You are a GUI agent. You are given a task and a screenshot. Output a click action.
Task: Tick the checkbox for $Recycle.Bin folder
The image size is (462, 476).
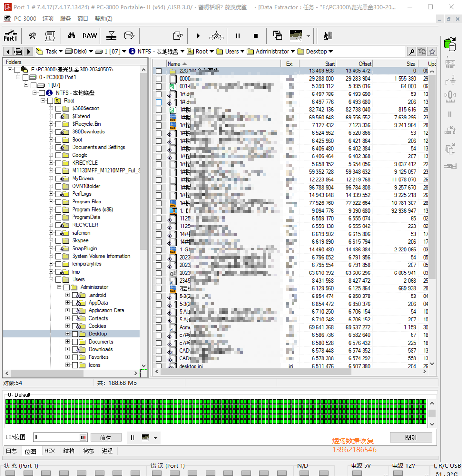point(58,124)
